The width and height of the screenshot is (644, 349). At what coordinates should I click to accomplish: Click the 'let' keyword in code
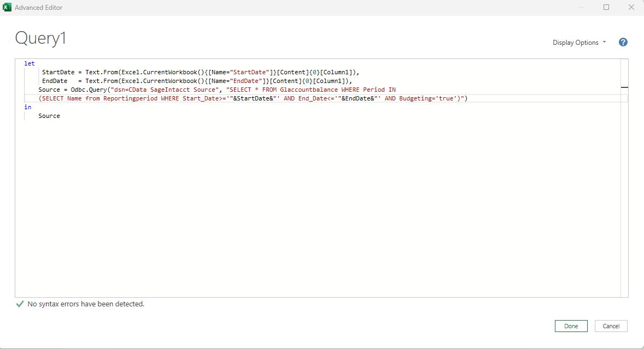[30, 63]
